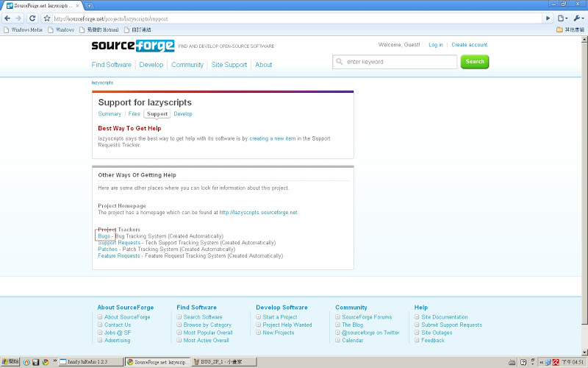Open the Community site menu
Image resolution: width=588 pixels, height=368 pixels.
tap(187, 65)
